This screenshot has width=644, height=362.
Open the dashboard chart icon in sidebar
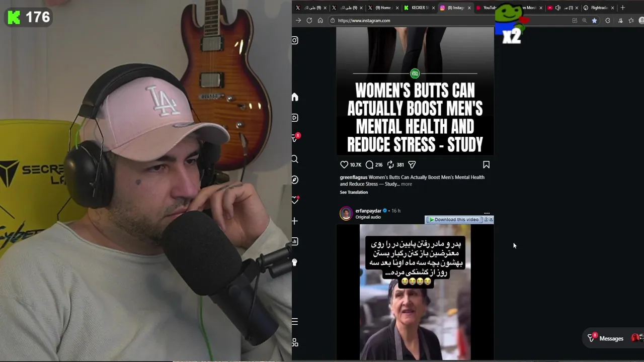coord(295,241)
